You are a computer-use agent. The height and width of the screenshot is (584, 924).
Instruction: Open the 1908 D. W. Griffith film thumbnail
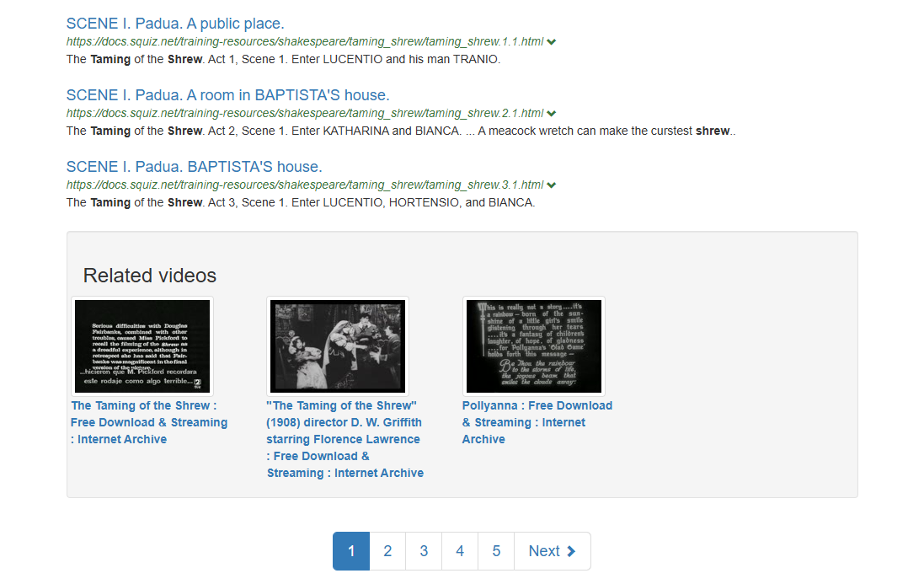tap(337, 346)
